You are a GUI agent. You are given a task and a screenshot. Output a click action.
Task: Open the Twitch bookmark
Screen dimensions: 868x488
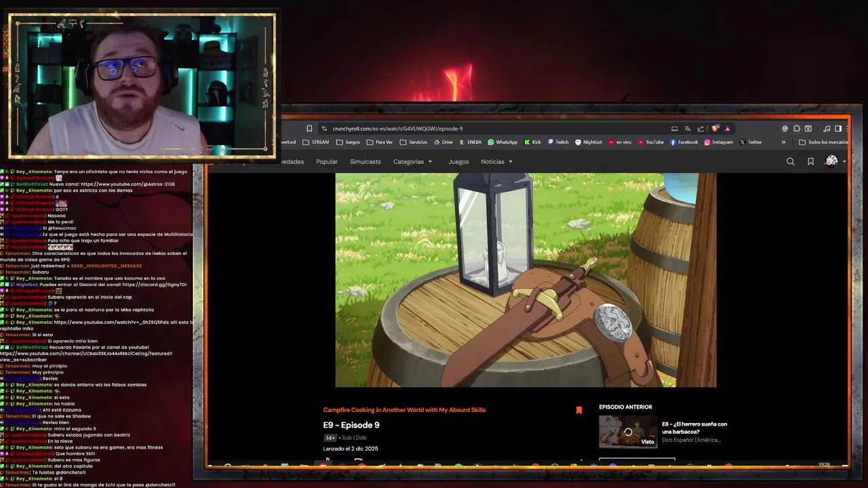pyautogui.click(x=558, y=142)
